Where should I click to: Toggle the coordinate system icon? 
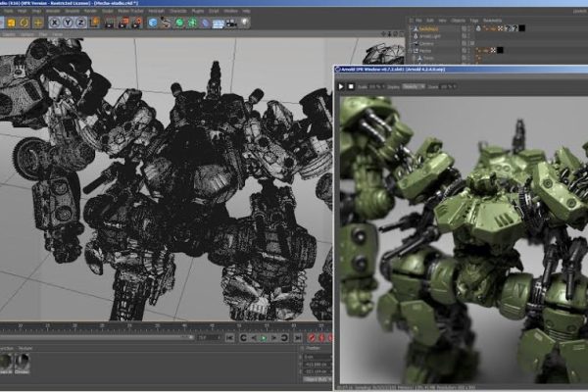coord(94,23)
